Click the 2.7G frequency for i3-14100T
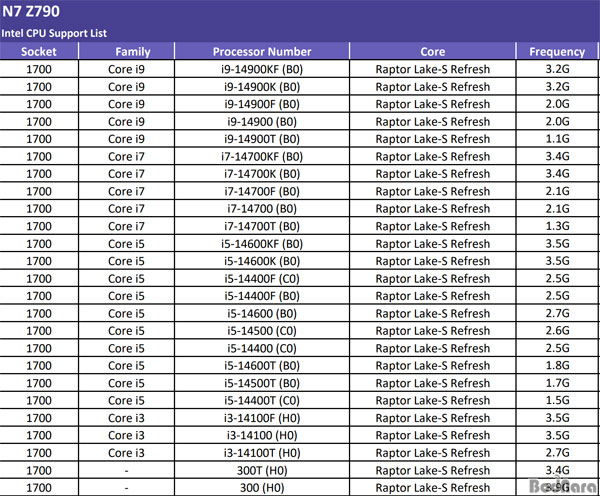Viewport: 600px width, 496px height. [x=557, y=453]
